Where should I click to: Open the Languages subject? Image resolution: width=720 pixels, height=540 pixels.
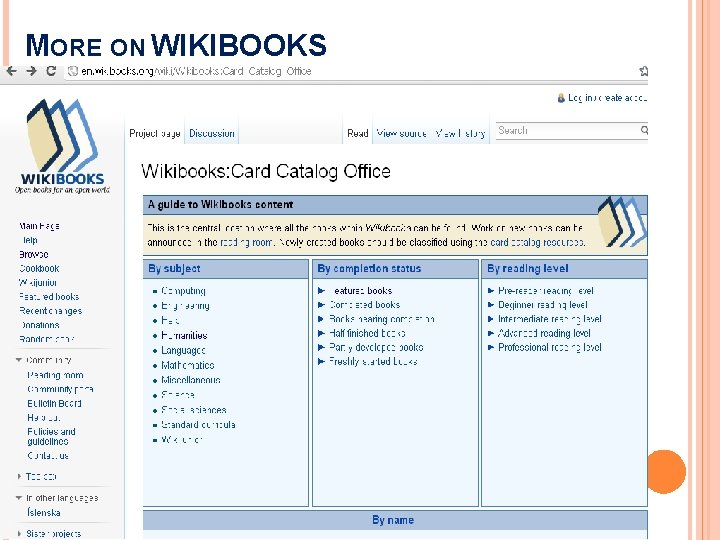tap(183, 351)
